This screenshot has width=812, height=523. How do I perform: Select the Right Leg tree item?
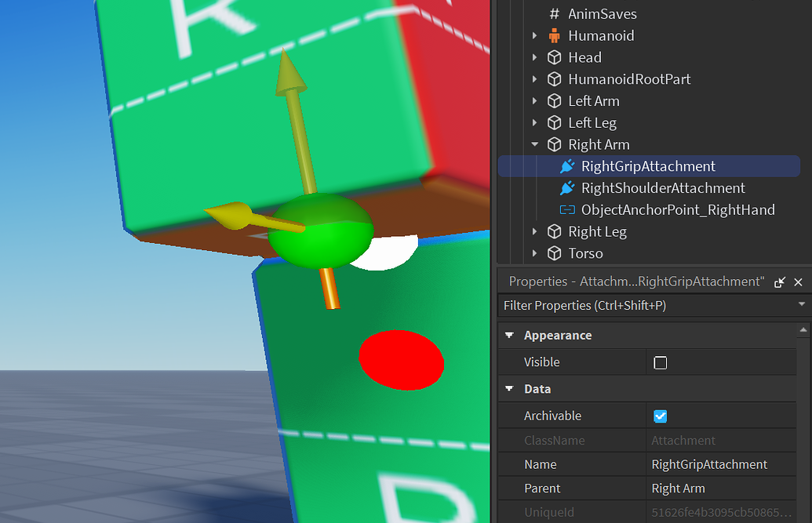[599, 231]
